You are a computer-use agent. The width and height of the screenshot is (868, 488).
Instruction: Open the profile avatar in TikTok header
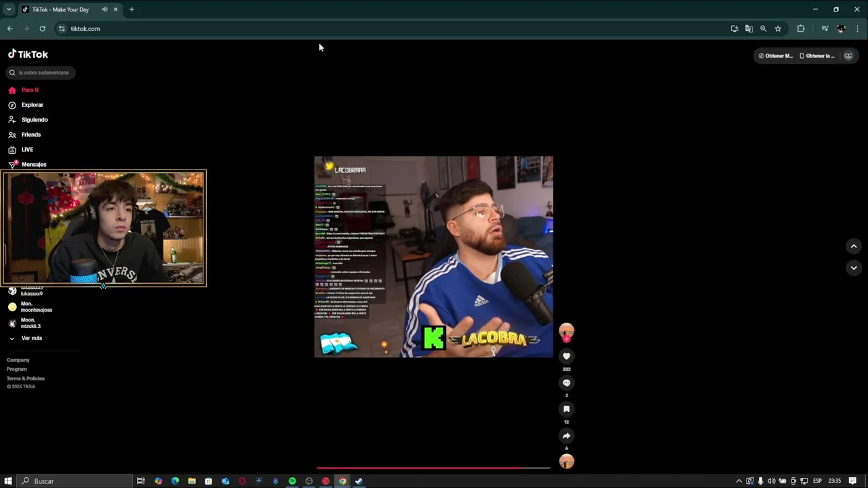click(848, 56)
